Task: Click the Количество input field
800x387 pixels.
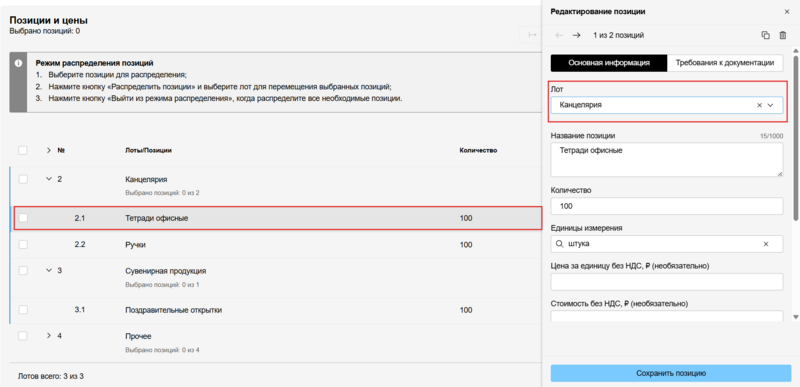Action: tap(667, 207)
